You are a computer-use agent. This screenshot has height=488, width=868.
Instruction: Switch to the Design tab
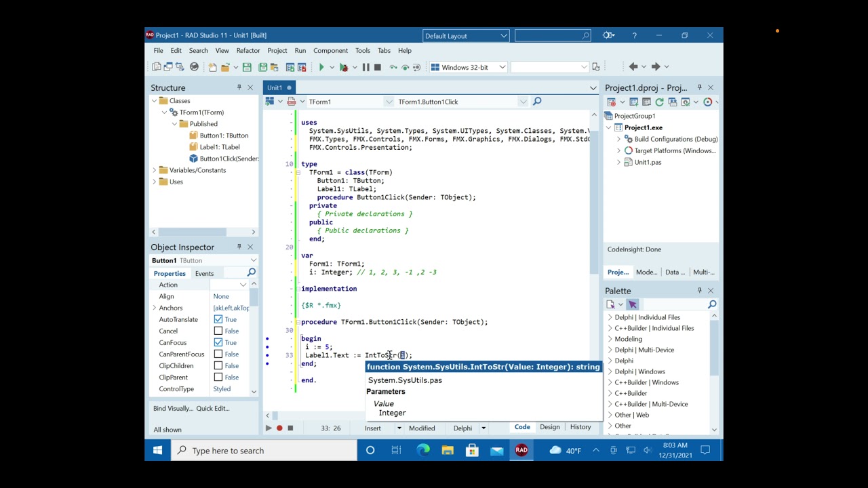550,427
